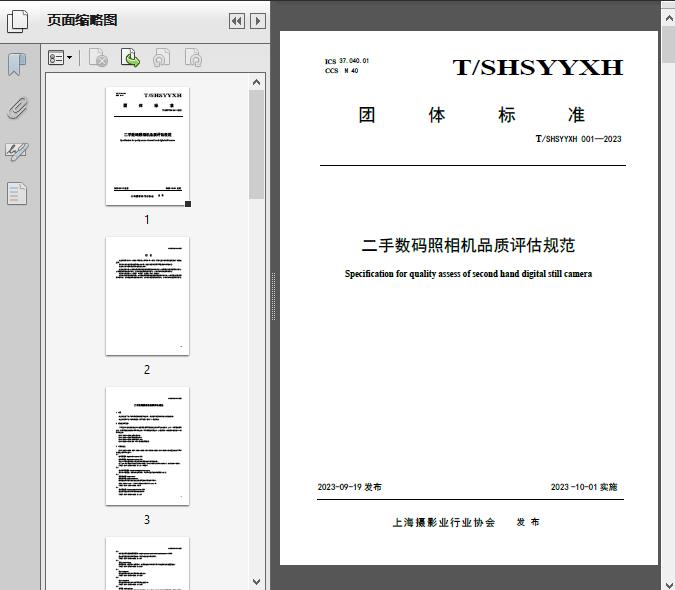Click the page 1 label under thumbnail
Viewport: 675px width, 590px height.
(147, 220)
